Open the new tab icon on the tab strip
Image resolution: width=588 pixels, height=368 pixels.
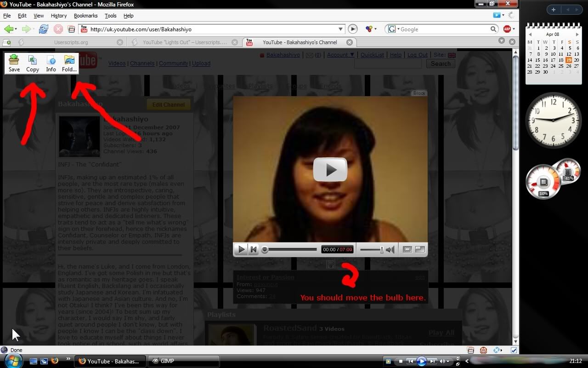pyautogui.click(x=6, y=42)
